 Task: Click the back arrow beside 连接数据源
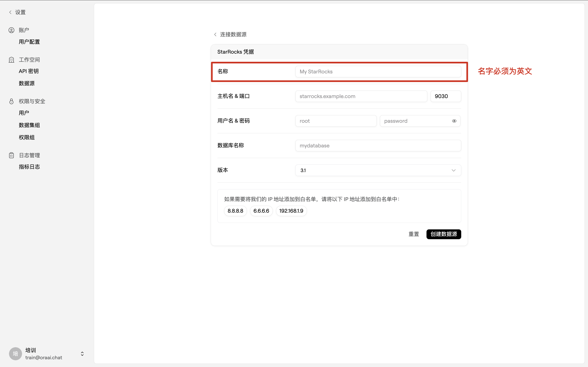point(215,34)
